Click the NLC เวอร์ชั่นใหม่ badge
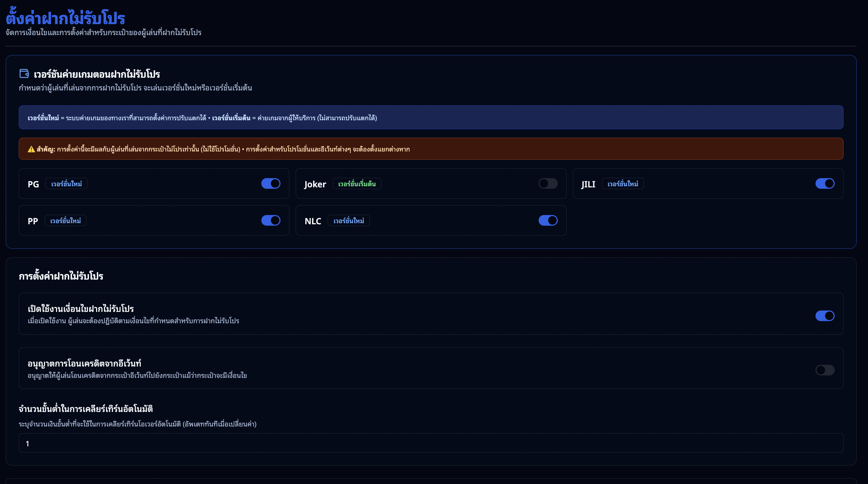Screen dimensions: 868x484 [349, 221]
